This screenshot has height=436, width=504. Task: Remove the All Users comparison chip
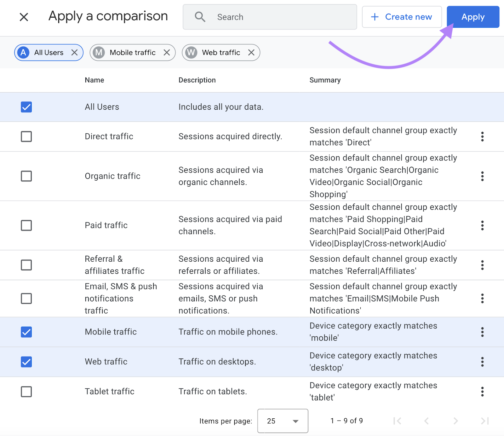coord(75,52)
